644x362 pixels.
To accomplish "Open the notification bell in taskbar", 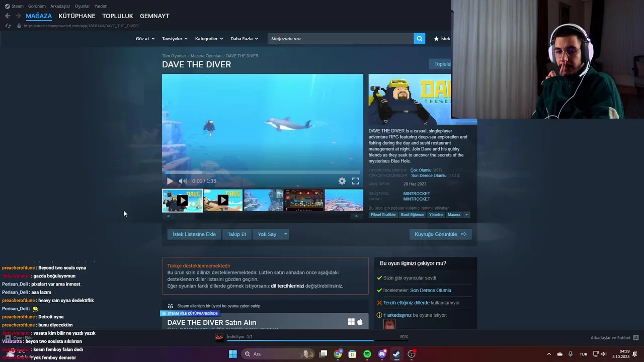I will (x=635, y=354).
